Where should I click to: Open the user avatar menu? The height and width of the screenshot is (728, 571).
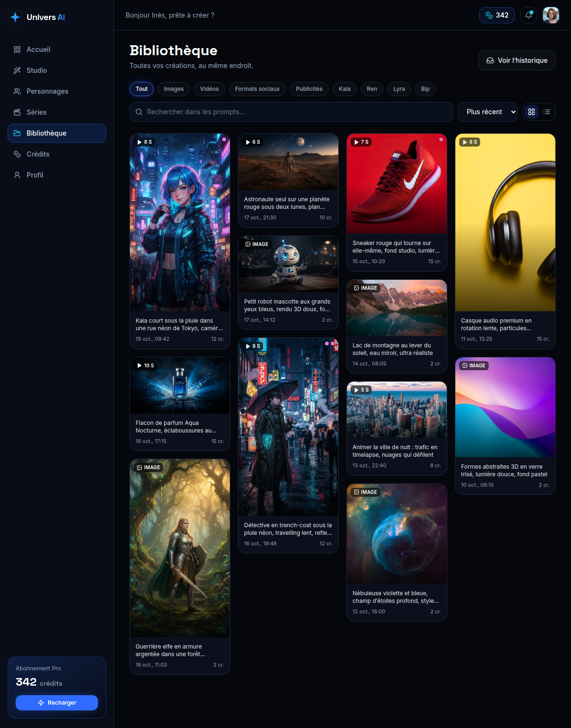(551, 15)
